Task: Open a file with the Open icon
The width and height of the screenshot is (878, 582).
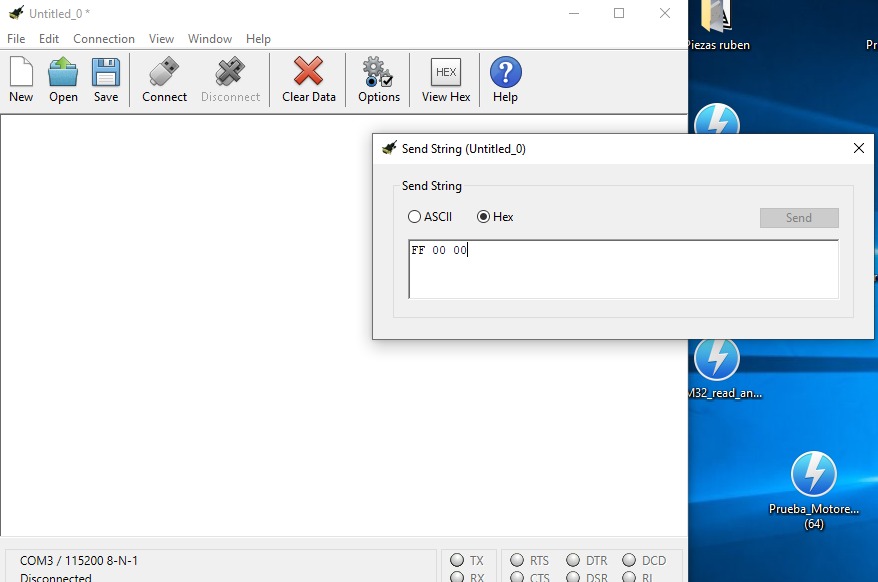Action: 63,80
